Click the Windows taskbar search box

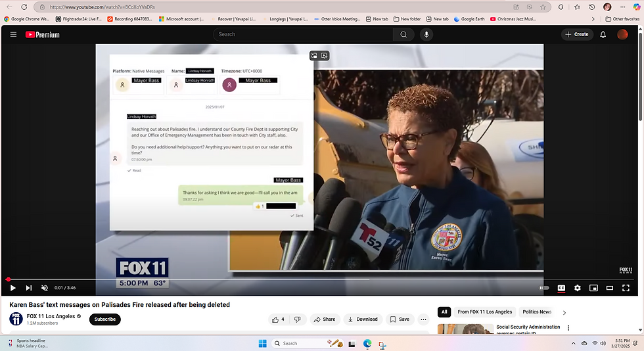(x=308, y=343)
